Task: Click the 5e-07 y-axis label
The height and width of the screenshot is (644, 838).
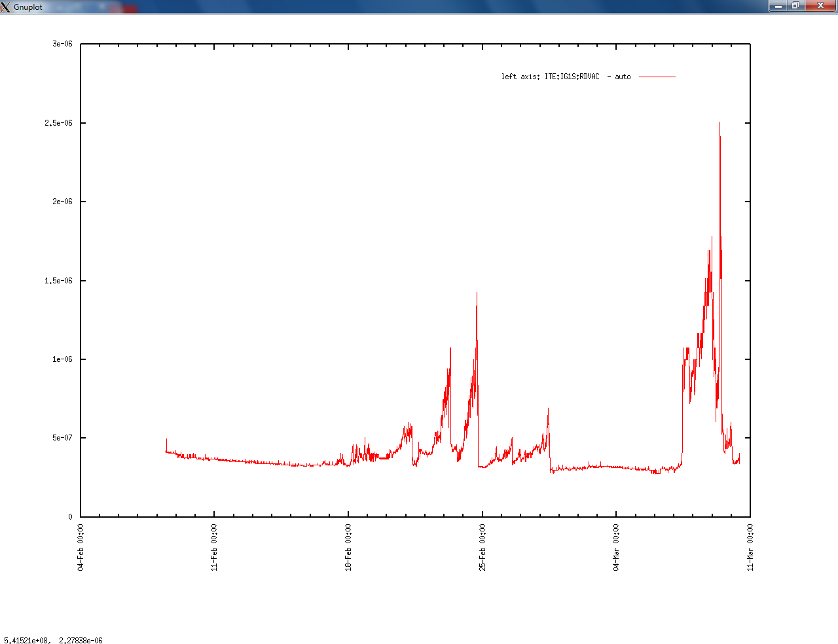Action: pos(62,438)
